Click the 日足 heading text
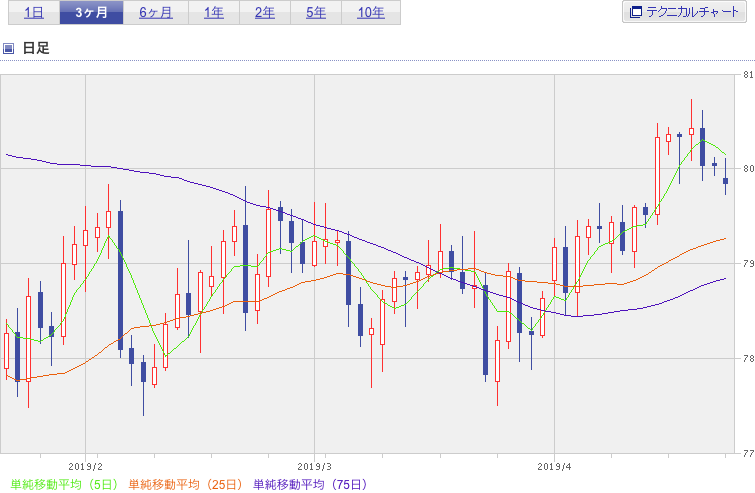This screenshot has width=755, height=493. 36,48
